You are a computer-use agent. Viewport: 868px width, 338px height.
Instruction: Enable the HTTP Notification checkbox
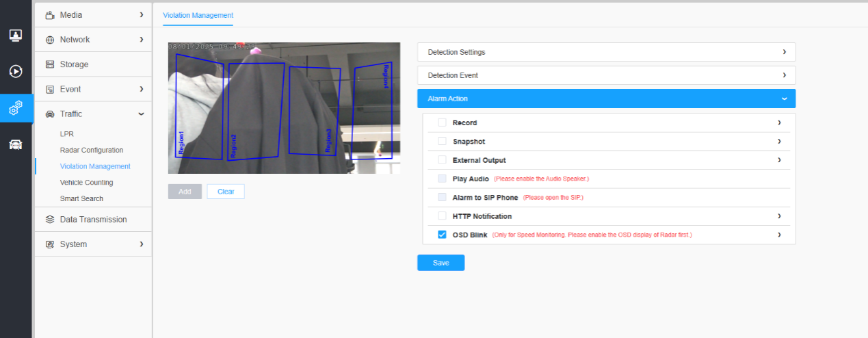click(x=442, y=216)
